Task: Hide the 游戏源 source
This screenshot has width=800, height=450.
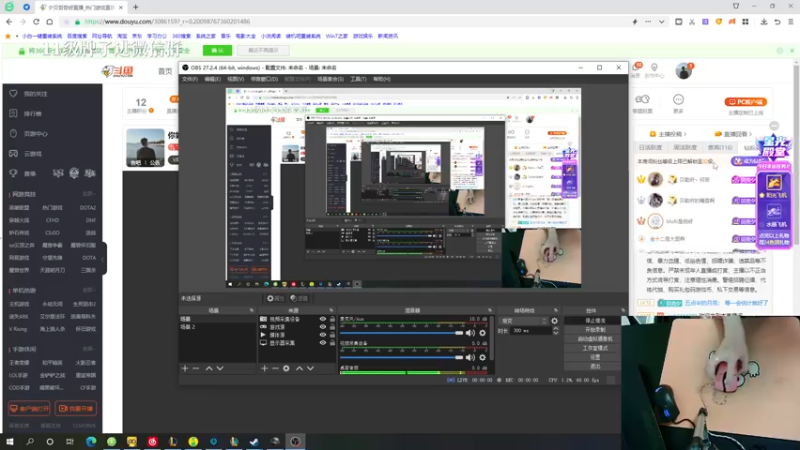Action: 322,327
